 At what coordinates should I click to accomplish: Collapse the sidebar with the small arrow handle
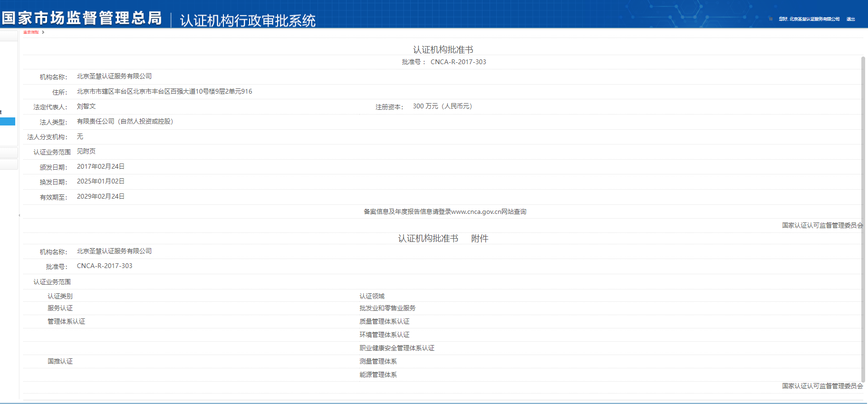click(x=19, y=215)
